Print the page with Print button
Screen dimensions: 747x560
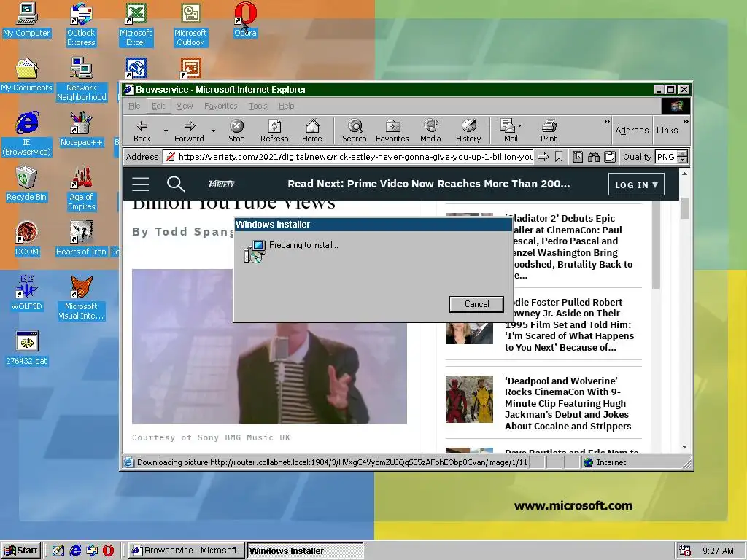(549, 131)
